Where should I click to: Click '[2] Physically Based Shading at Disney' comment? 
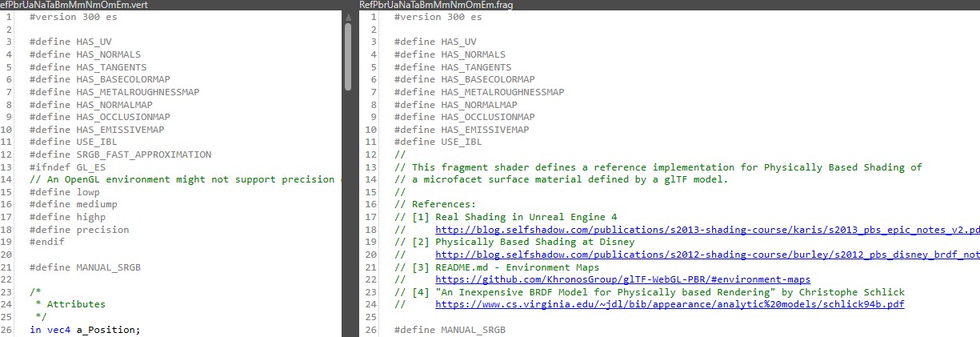coord(514,242)
